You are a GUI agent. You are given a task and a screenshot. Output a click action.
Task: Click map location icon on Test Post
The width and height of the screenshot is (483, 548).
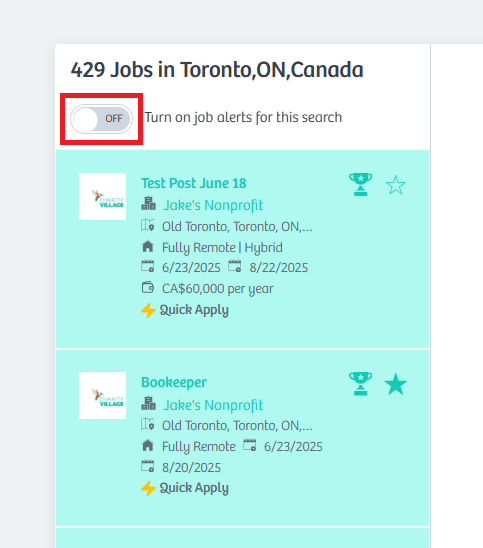(x=147, y=225)
